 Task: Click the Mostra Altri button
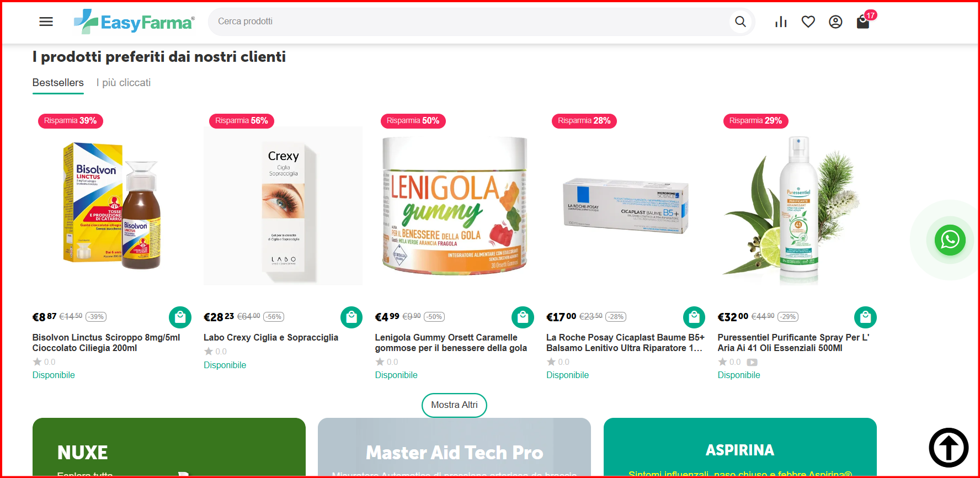pyautogui.click(x=454, y=405)
